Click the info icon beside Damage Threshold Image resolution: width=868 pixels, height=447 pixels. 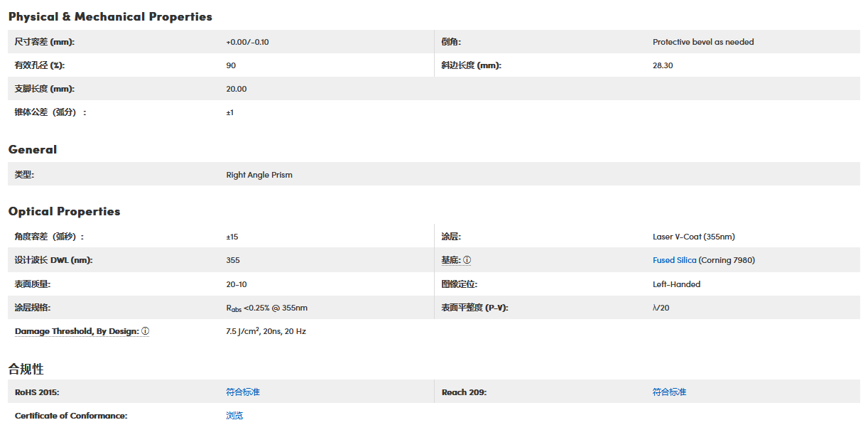145,331
